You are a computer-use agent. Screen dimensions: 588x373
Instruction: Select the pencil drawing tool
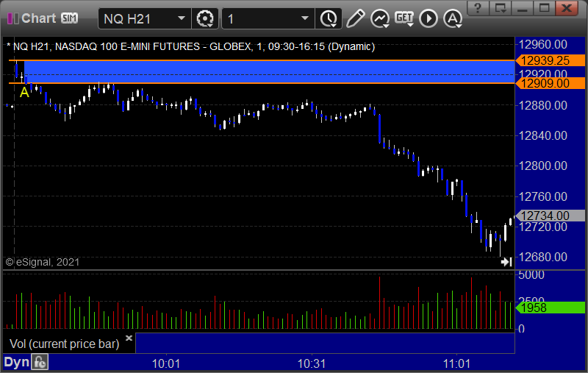pos(355,18)
